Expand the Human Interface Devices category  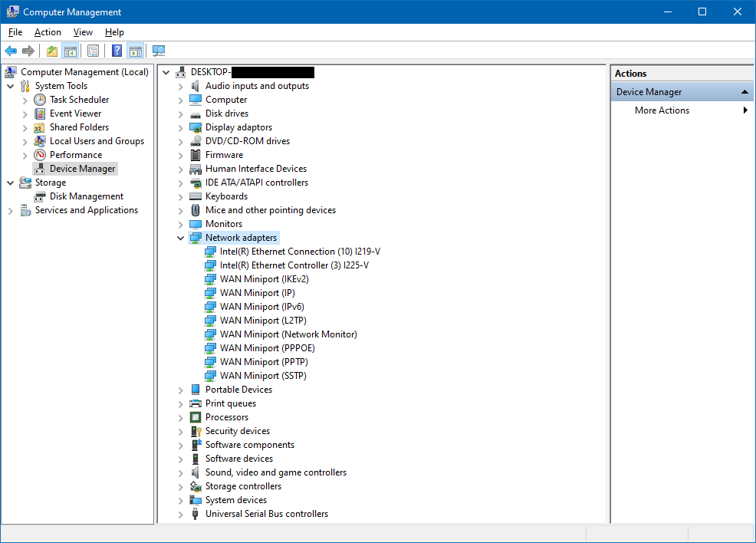(x=180, y=169)
